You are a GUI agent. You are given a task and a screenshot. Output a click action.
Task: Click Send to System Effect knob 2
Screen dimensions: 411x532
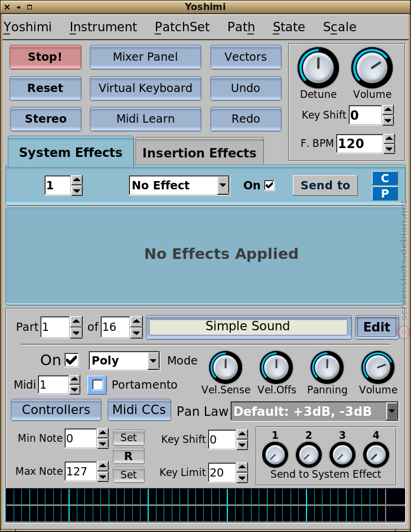pyautogui.click(x=308, y=455)
